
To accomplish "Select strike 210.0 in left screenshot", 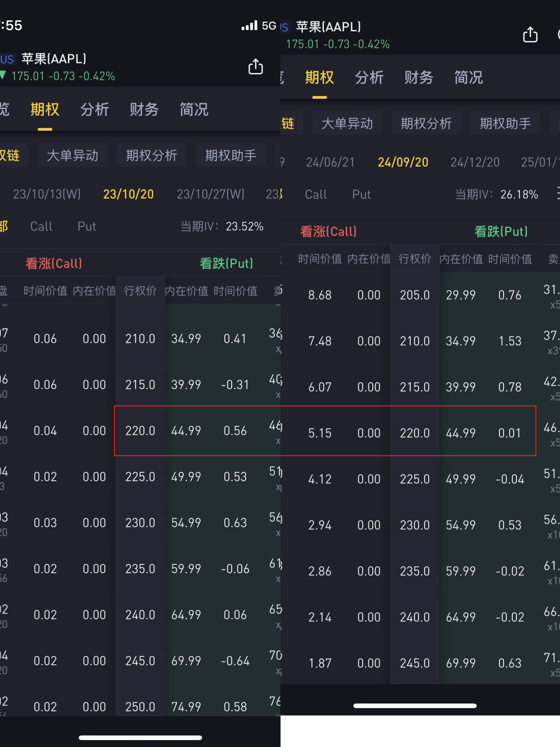I will tap(140, 339).
